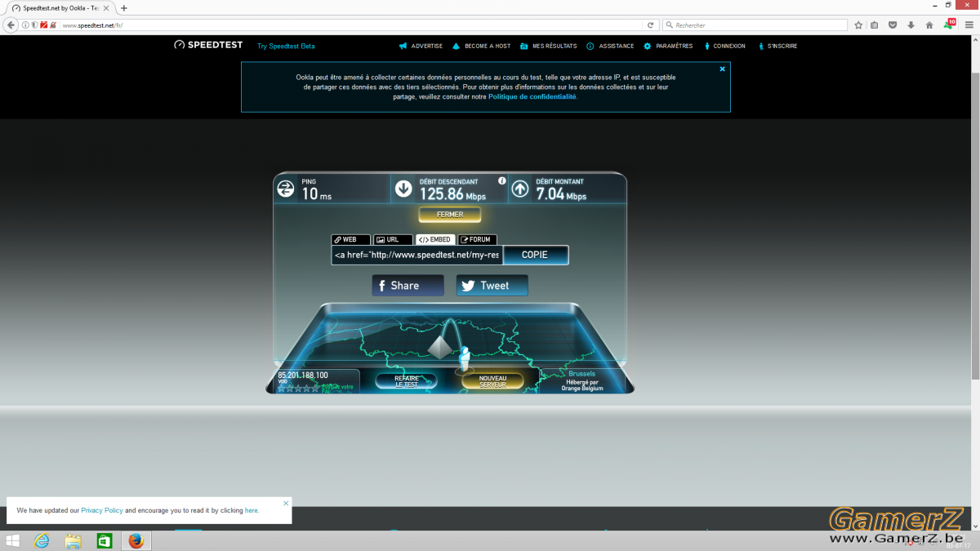Image resolution: width=980 pixels, height=551 pixels.
Task: Open the Firefox hamburger menu
Action: pyautogui.click(x=968, y=25)
